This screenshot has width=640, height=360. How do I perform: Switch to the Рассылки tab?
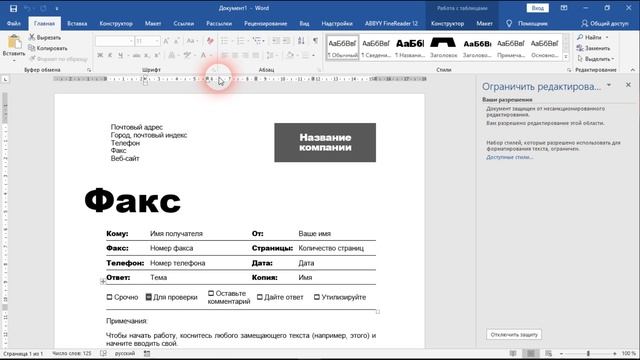(x=219, y=24)
